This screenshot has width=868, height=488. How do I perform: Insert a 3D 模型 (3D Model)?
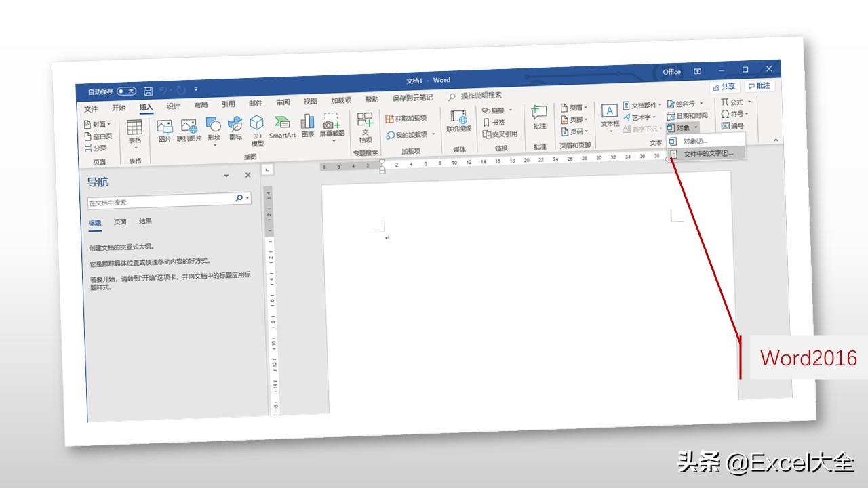click(257, 131)
